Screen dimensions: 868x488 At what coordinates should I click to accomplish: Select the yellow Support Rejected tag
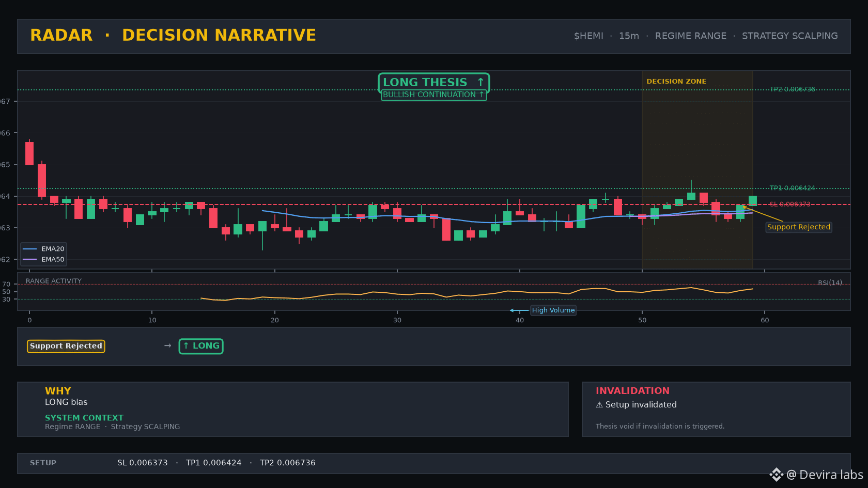[66, 346]
